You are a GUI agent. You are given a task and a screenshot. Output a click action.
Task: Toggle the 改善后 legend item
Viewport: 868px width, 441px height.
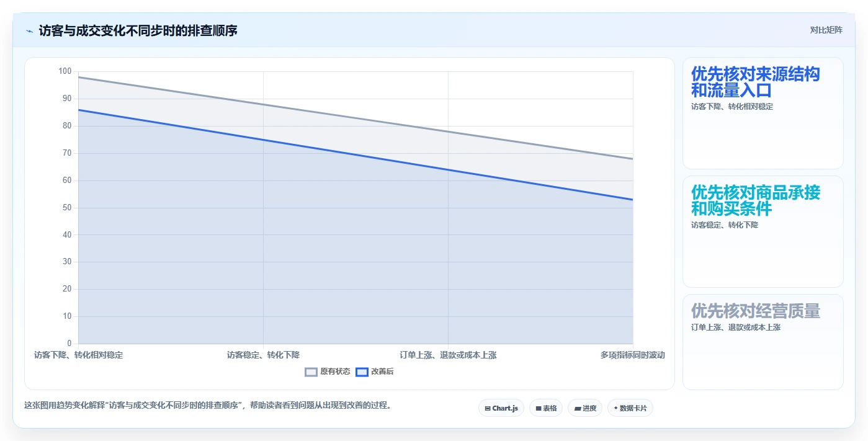375,372
